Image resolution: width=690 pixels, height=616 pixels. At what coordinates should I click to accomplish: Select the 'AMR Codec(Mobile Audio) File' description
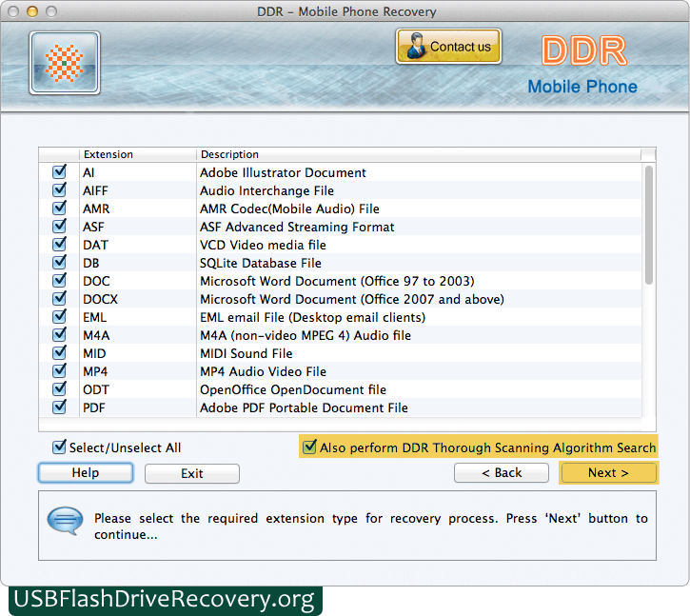click(x=289, y=209)
